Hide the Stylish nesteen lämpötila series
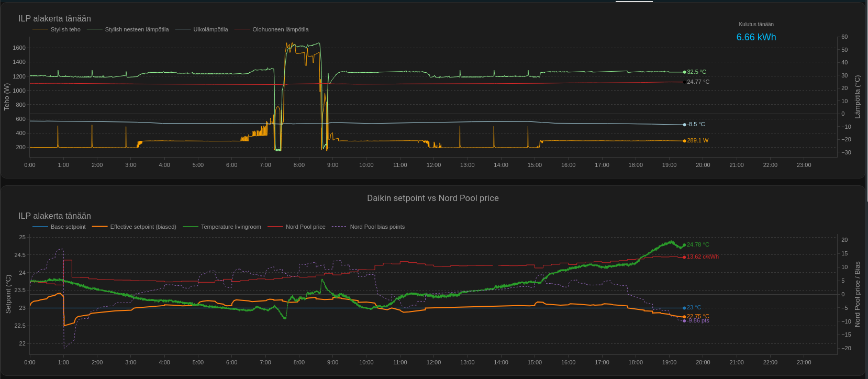 coord(136,29)
